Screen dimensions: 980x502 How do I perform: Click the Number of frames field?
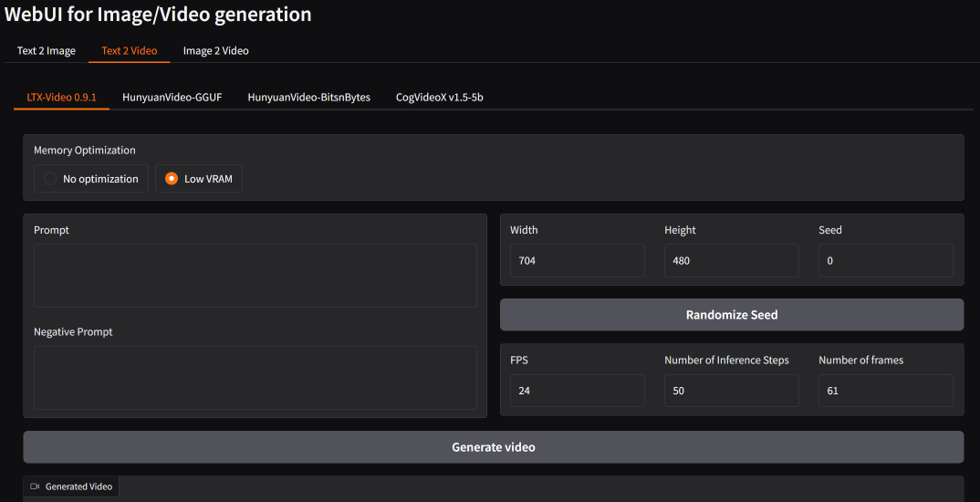pyautogui.click(x=886, y=391)
